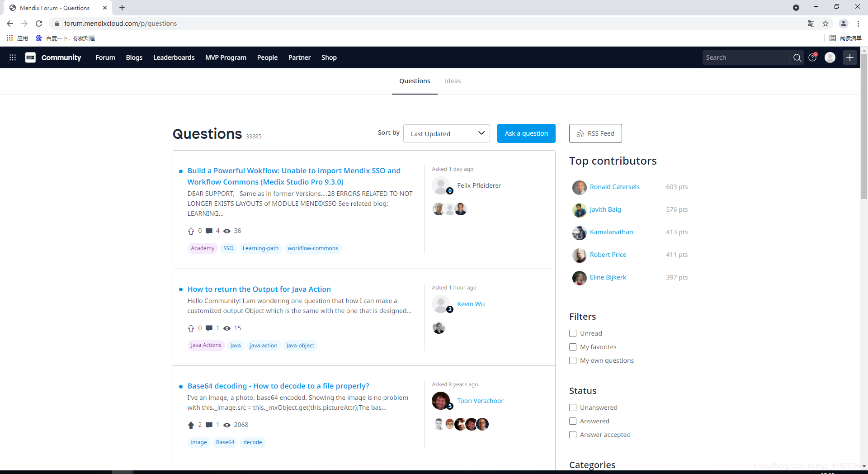Viewport: 868px width, 474px height.
Task: Click the RSS Feed button
Action: (595, 133)
